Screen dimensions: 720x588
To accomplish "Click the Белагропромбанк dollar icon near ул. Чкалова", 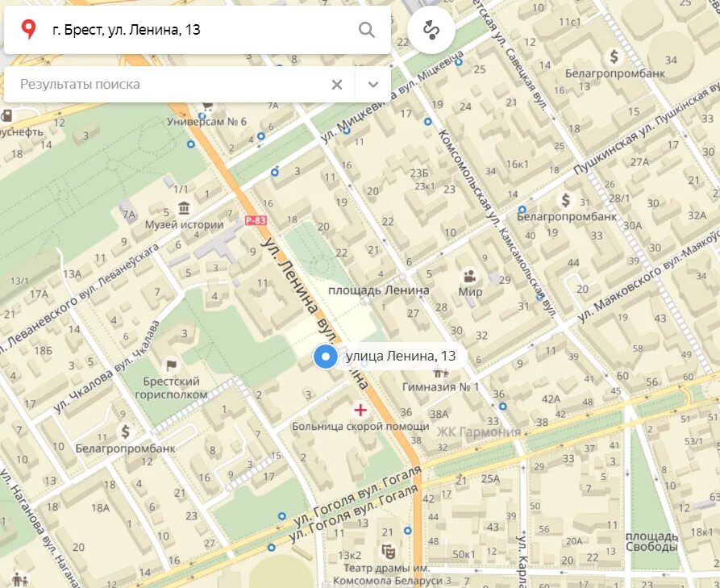I will coord(125,432).
